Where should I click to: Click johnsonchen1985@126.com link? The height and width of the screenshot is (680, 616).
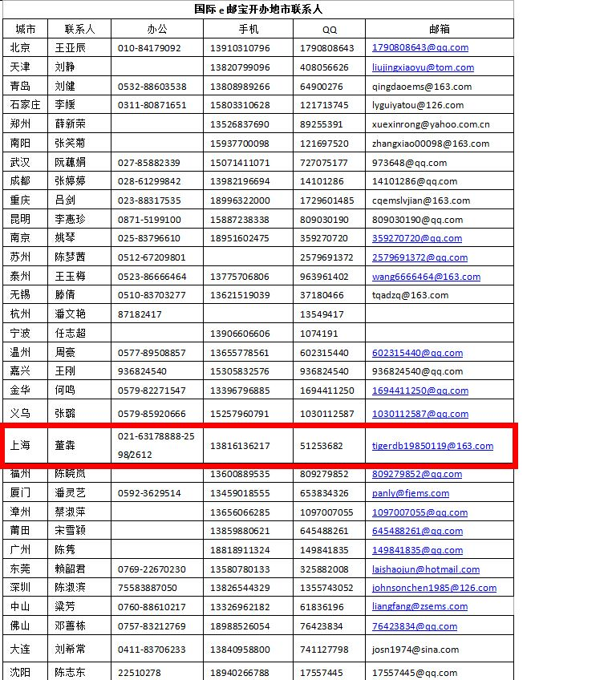tap(434, 588)
